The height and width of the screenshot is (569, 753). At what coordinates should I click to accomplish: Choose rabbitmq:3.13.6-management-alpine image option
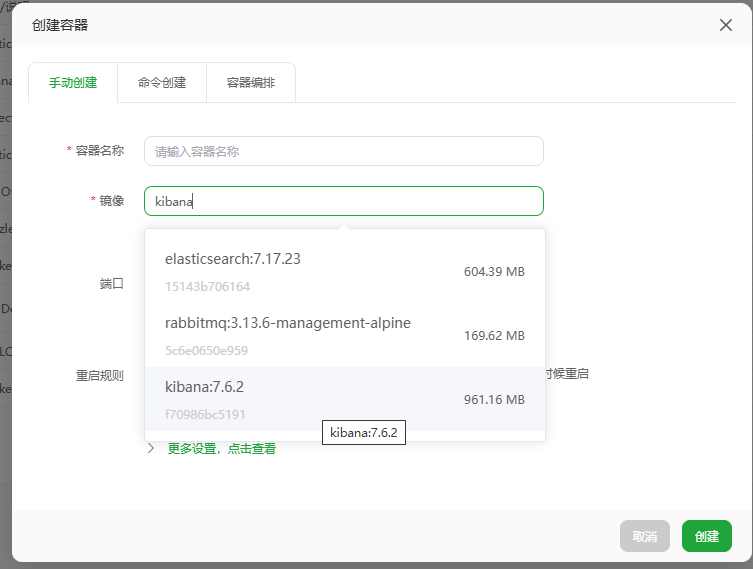[345, 336]
